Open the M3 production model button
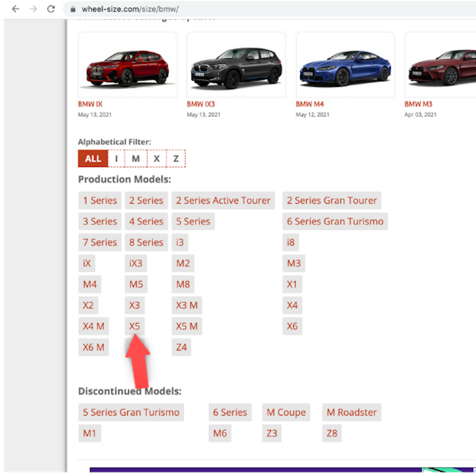The height and width of the screenshot is (476, 476). coord(294,263)
